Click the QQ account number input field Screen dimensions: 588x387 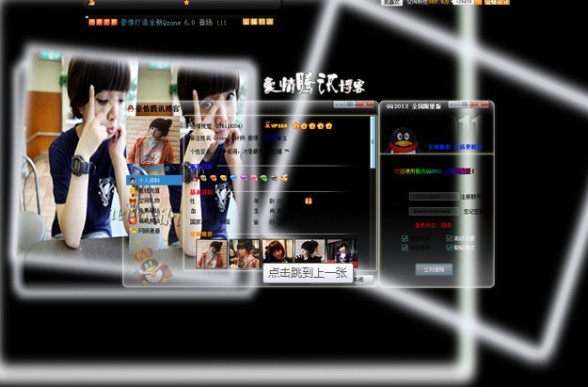(434, 196)
